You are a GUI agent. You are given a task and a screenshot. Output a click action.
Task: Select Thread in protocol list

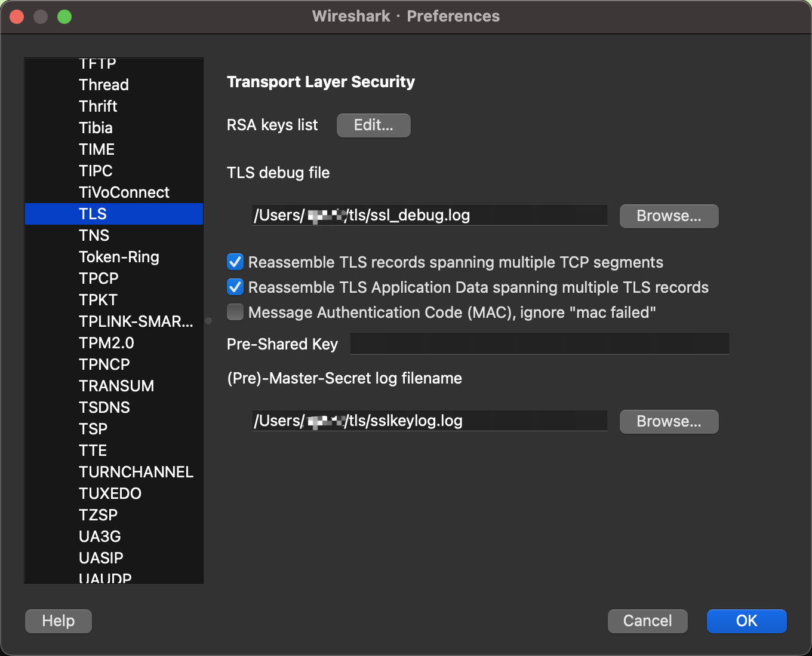pos(114,85)
